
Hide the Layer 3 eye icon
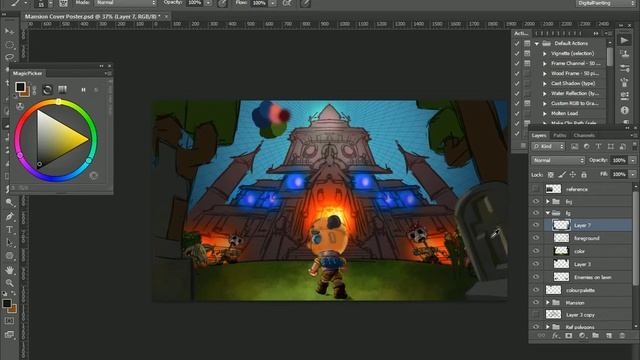(536, 264)
